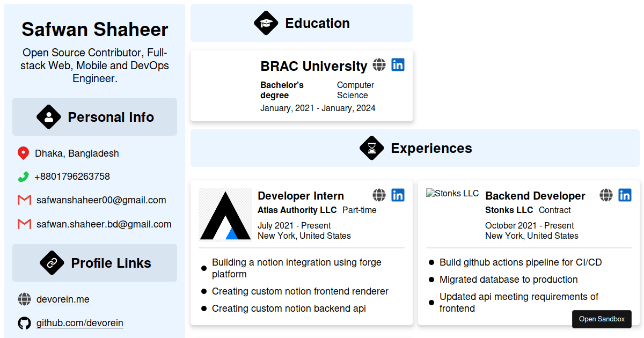Image resolution: width=644 pixels, height=338 pixels.
Task: Click the green phone icon
Action: click(23, 177)
